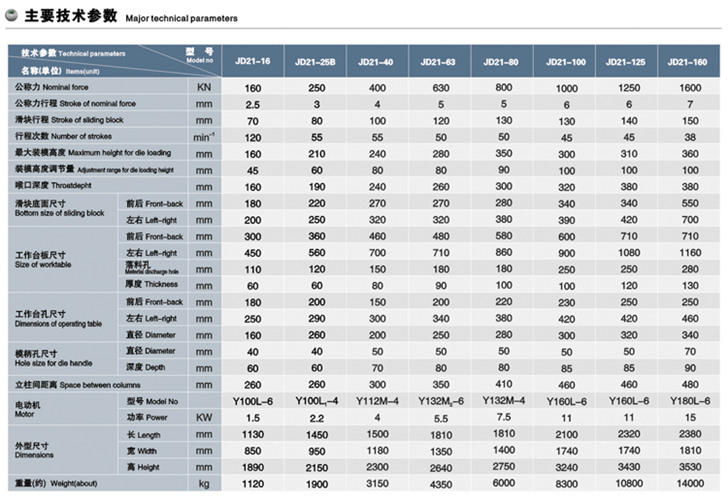Click height value 1890

(x=253, y=468)
